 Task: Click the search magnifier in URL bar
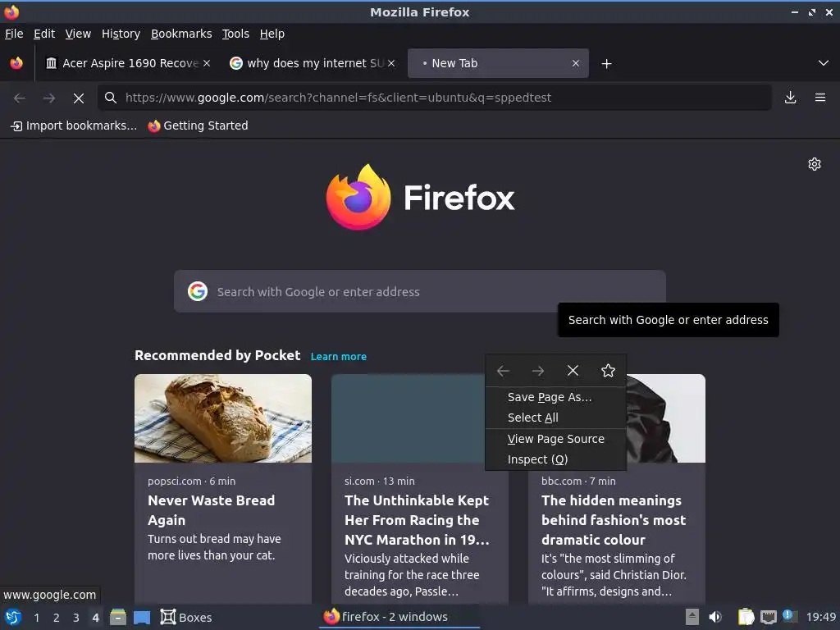tap(111, 98)
